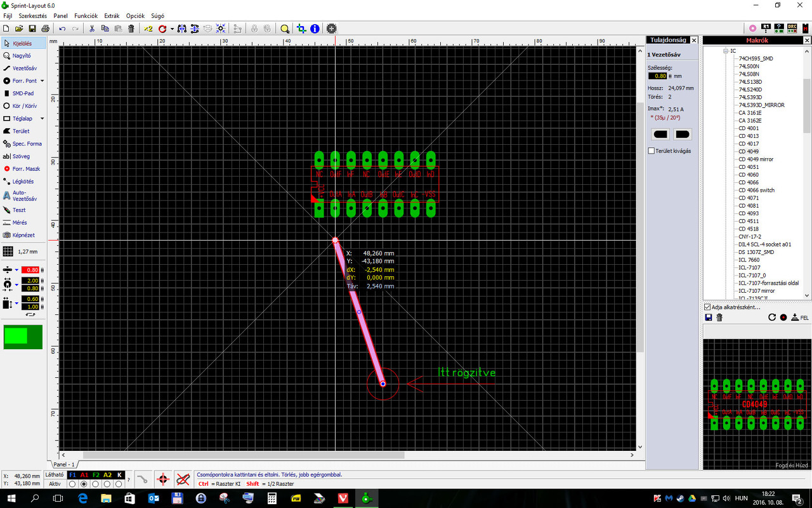Set K layer as active
Screen dimensions: 812x508
[119, 484]
